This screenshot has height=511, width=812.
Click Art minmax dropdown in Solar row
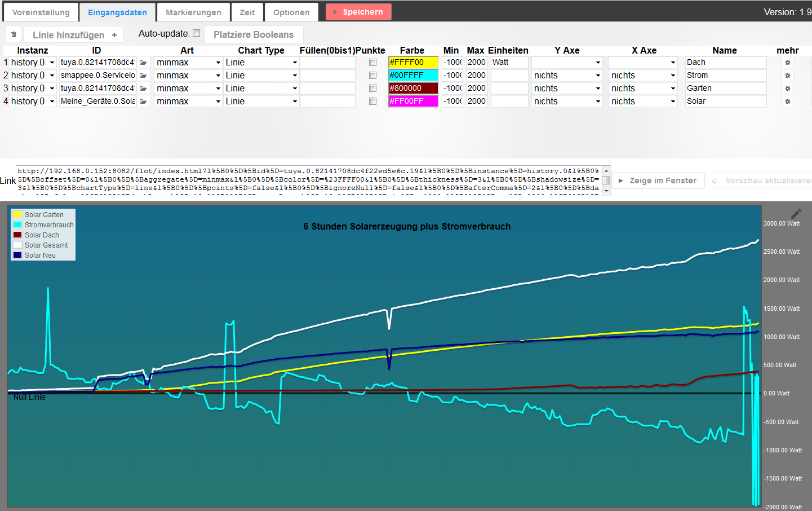[x=189, y=102]
